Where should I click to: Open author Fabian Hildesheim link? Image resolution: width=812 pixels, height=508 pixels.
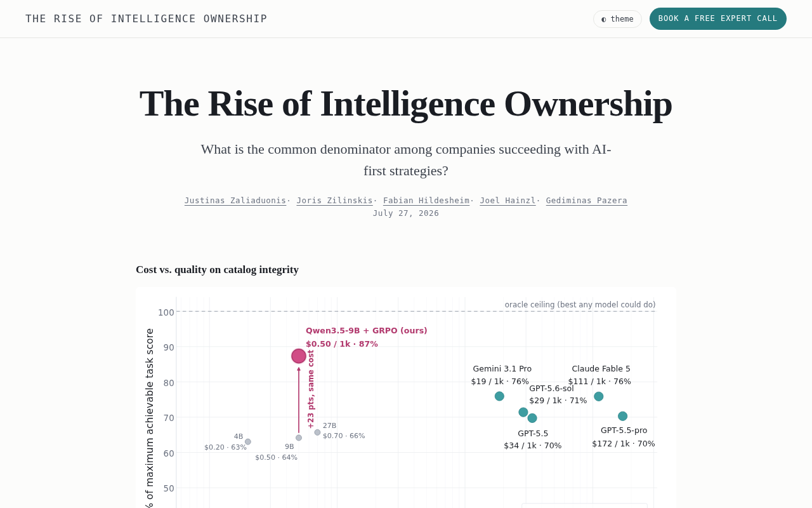(x=426, y=201)
